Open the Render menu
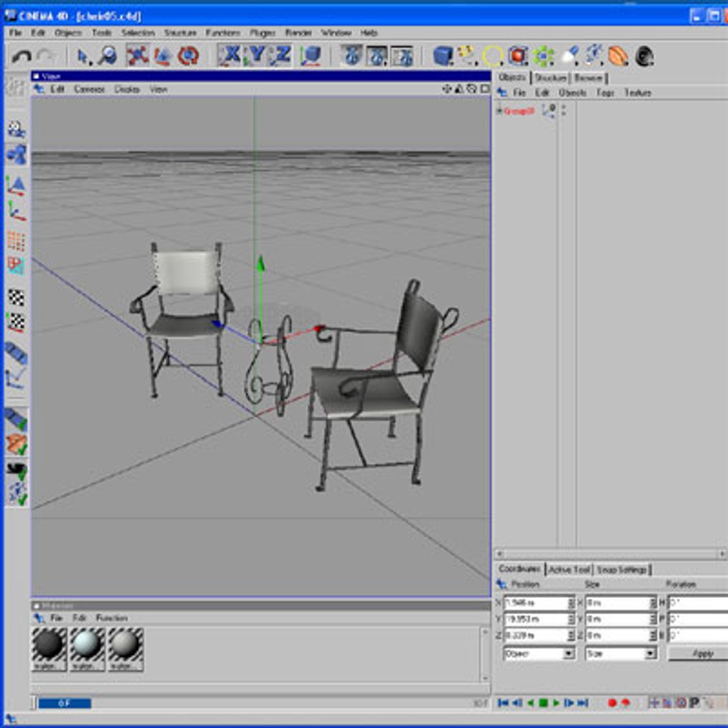The height and width of the screenshot is (728, 728). (298, 33)
